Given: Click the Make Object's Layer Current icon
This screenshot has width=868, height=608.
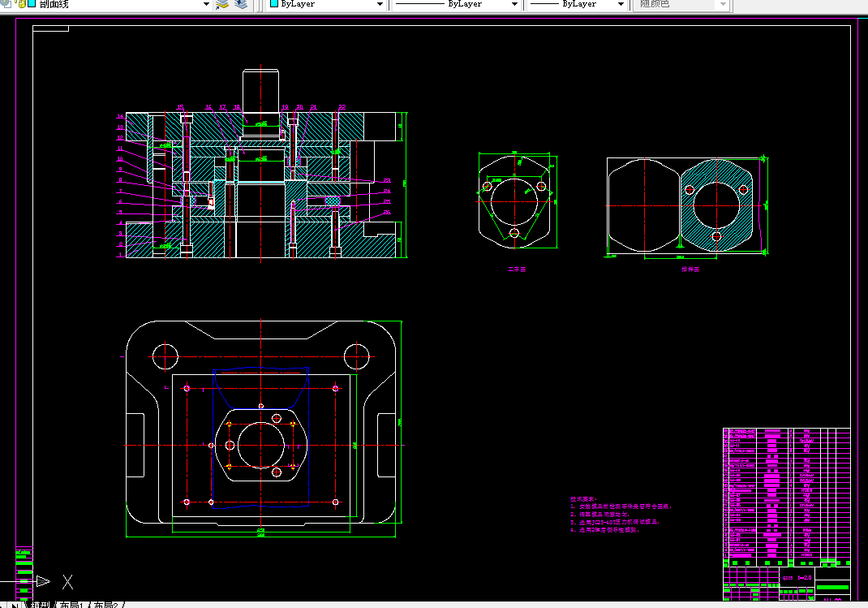Looking at the screenshot, I should pos(222,4).
